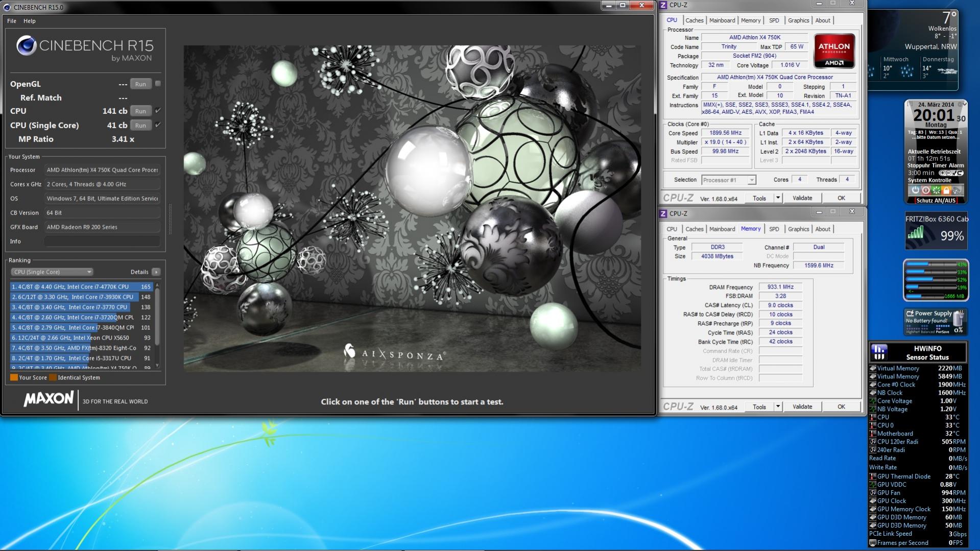980x551 pixels.
Task: Click the orange lock icon in System Kontrolle
Action: pyautogui.click(x=946, y=190)
